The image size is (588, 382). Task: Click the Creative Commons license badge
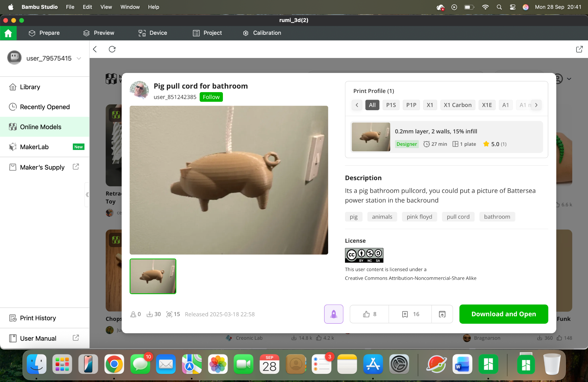tap(364, 255)
